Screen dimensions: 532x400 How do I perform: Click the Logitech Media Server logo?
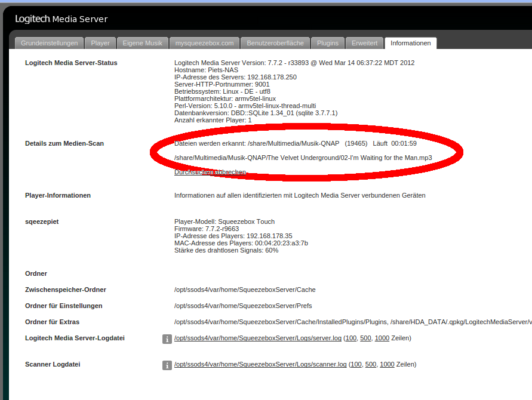tap(61, 19)
